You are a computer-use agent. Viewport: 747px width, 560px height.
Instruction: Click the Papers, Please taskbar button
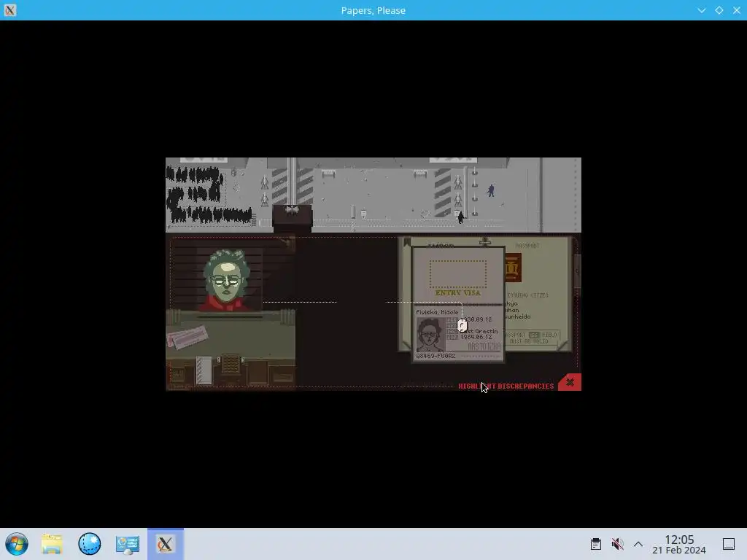166,544
